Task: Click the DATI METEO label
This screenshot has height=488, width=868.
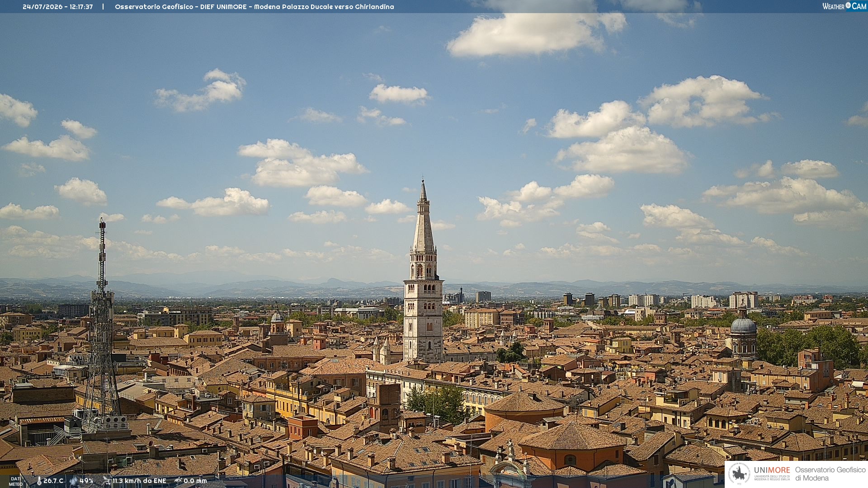Action: (16, 481)
